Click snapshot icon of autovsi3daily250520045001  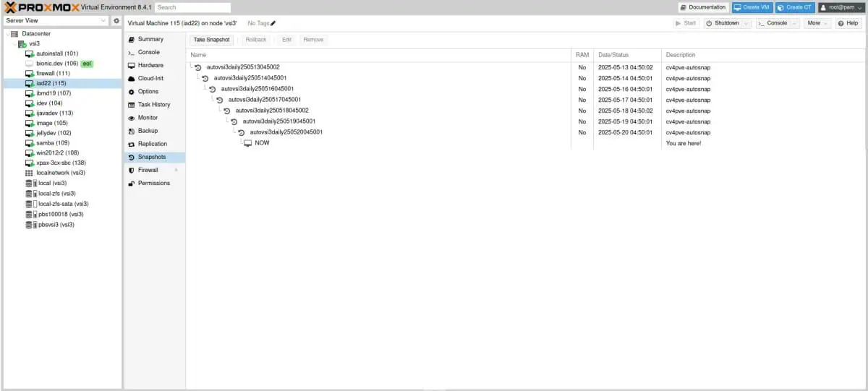(x=242, y=132)
